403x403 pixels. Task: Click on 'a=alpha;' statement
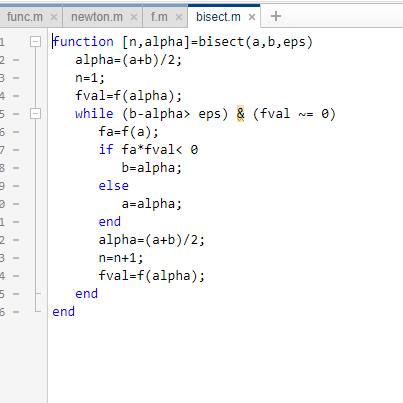click(152, 204)
